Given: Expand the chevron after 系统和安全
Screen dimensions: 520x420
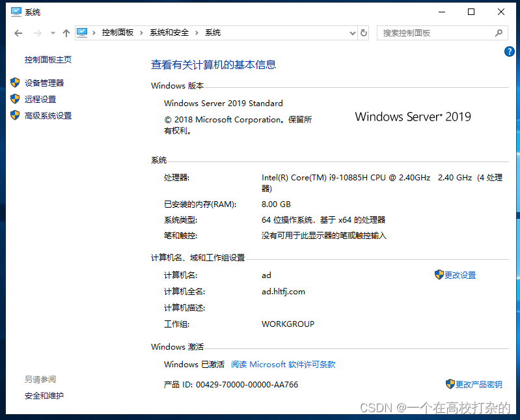Looking at the screenshot, I should click(x=197, y=33).
